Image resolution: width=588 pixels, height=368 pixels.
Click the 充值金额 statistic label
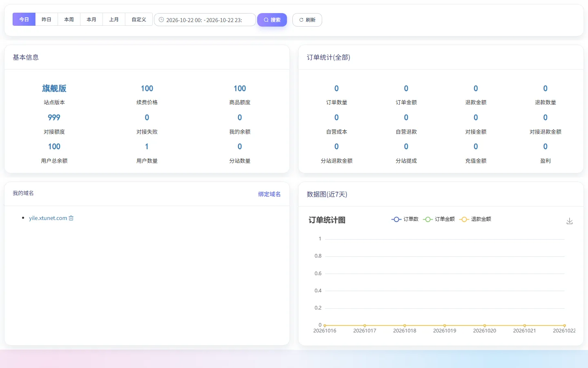(476, 161)
